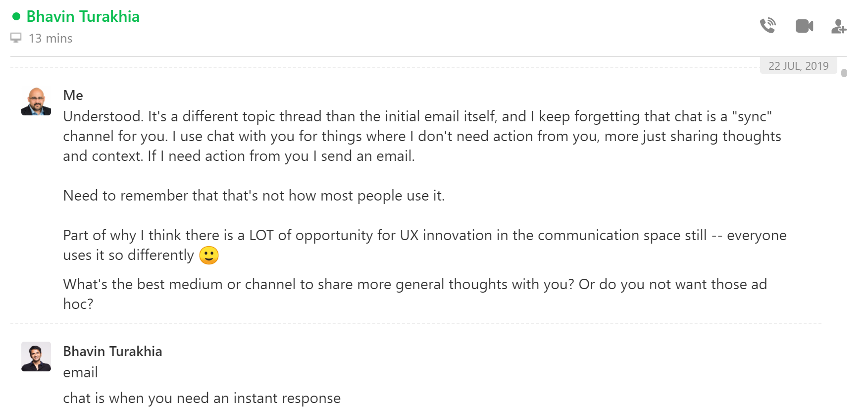The width and height of the screenshot is (868, 409).
Task: Toggle the last-seen visibility next to 13 mins
Action: [x=17, y=37]
